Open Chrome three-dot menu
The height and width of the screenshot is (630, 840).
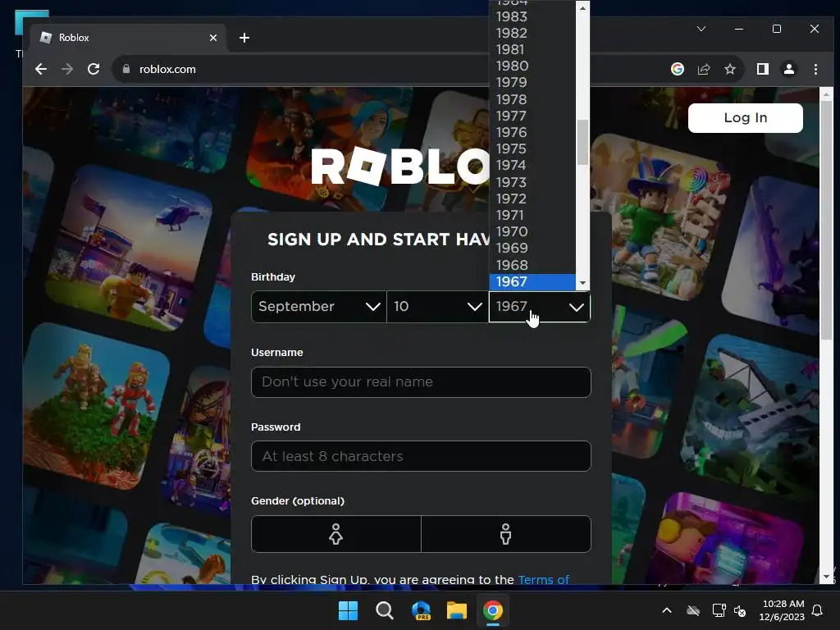815,69
